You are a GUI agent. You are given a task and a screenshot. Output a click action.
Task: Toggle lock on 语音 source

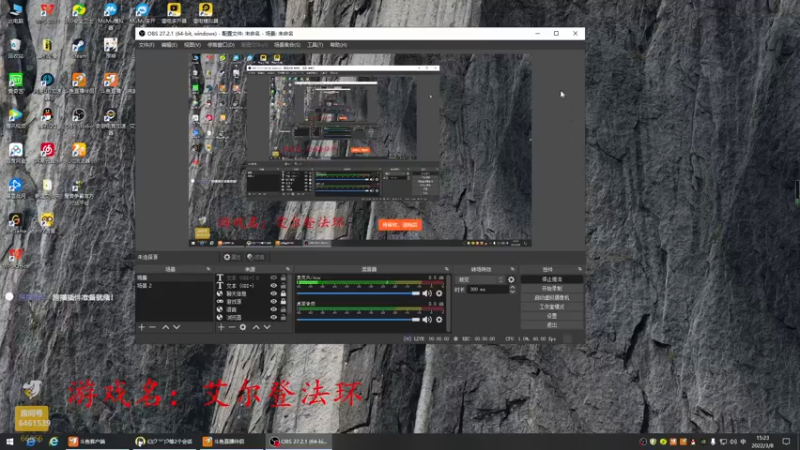pyautogui.click(x=283, y=309)
